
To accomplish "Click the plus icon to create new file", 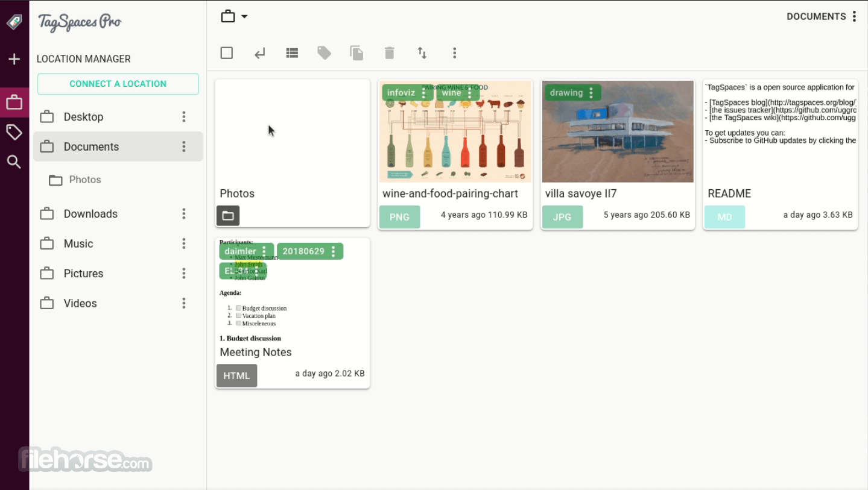I will click(x=14, y=59).
